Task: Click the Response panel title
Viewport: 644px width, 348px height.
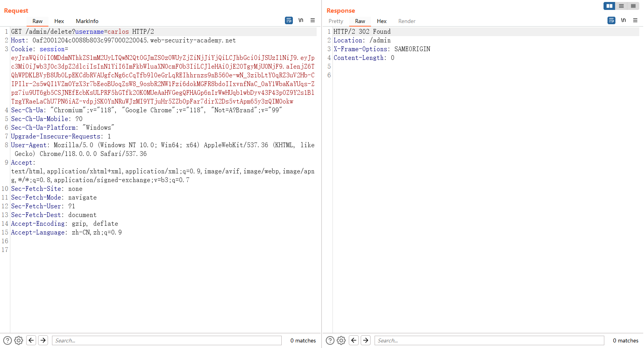Action: [341, 10]
